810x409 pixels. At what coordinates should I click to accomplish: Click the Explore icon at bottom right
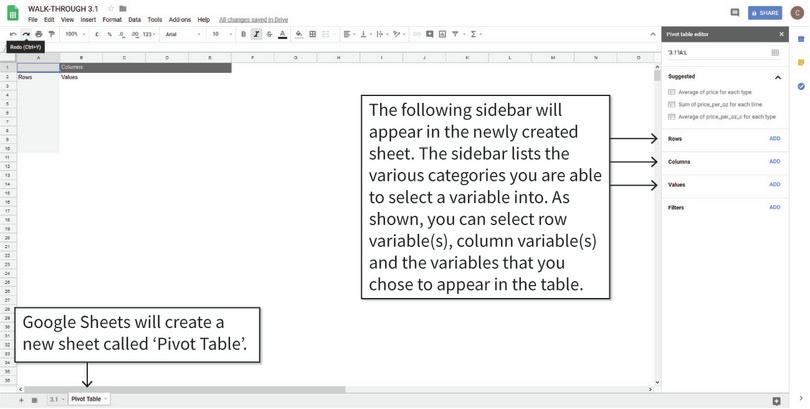click(776, 401)
